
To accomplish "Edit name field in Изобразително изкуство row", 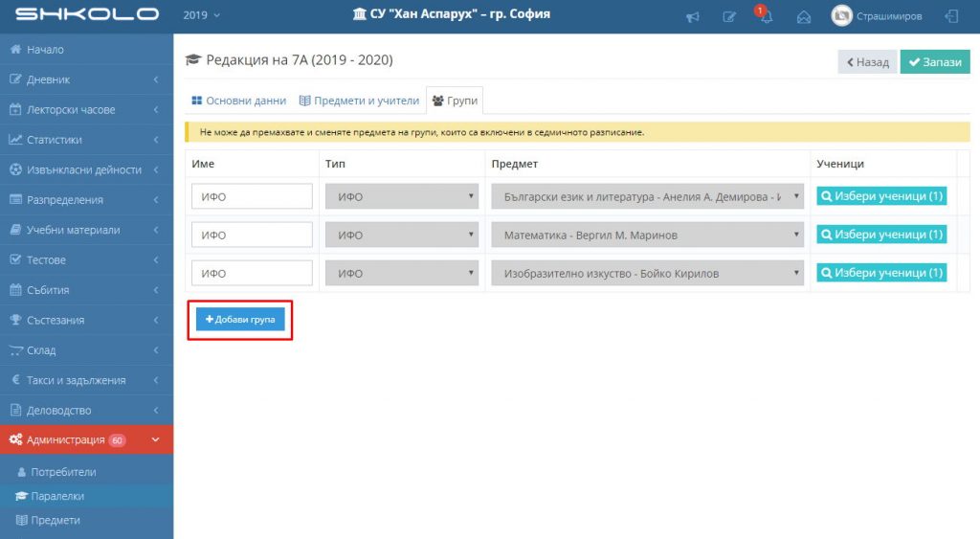I will click(x=252, y=273).
